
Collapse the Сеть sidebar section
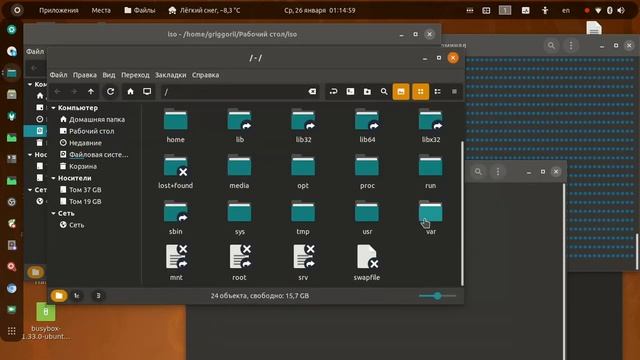(x=53, y=213)
